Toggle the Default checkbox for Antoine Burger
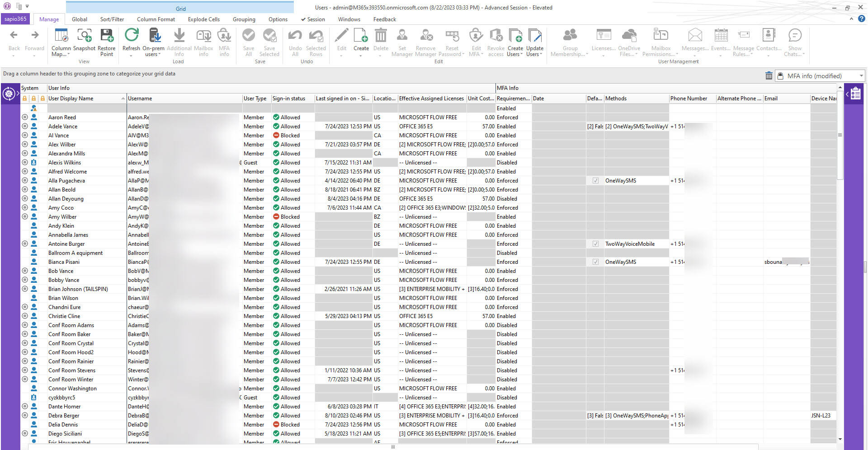868x450 pixels. tap(595, 244)
